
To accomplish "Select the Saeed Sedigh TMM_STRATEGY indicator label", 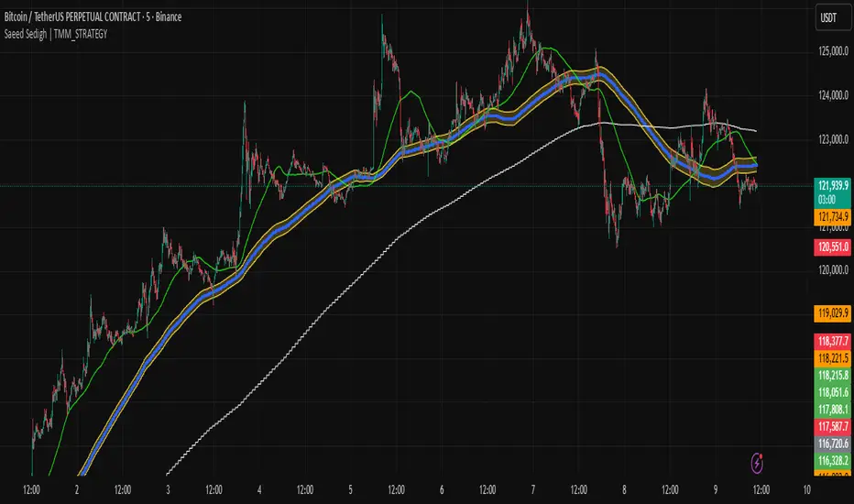I will (x=56, y=34).
